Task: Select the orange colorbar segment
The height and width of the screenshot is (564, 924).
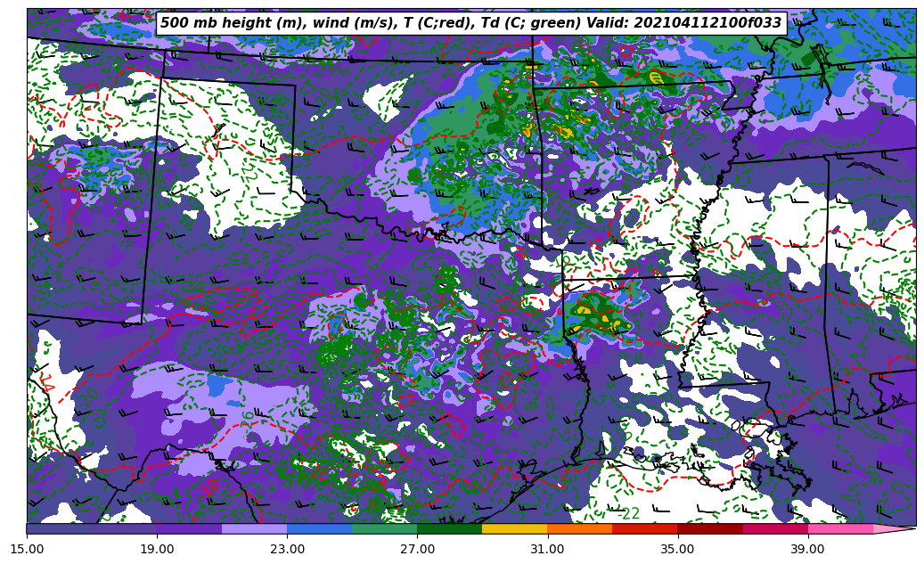Action: 579,528
